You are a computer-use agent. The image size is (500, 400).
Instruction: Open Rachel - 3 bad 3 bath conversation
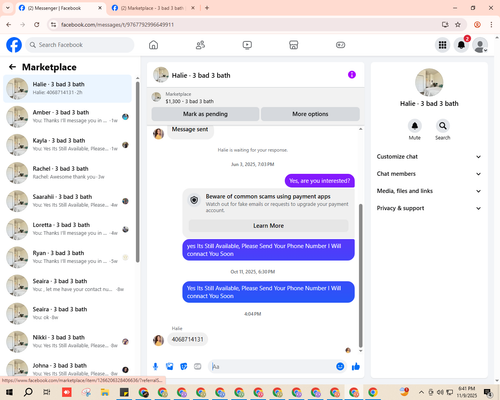click(x=67, y=173)
